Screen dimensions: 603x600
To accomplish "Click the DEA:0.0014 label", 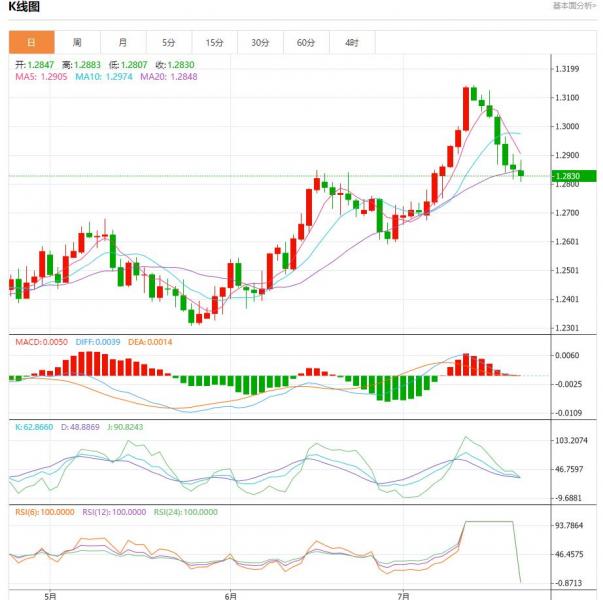I will coord(150,342).
